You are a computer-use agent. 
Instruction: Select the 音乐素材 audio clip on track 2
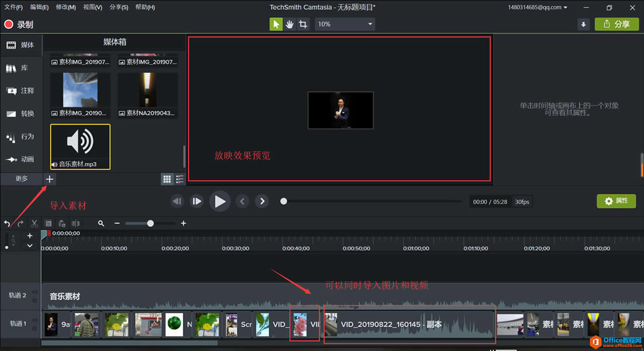click(x=342, y=296)
